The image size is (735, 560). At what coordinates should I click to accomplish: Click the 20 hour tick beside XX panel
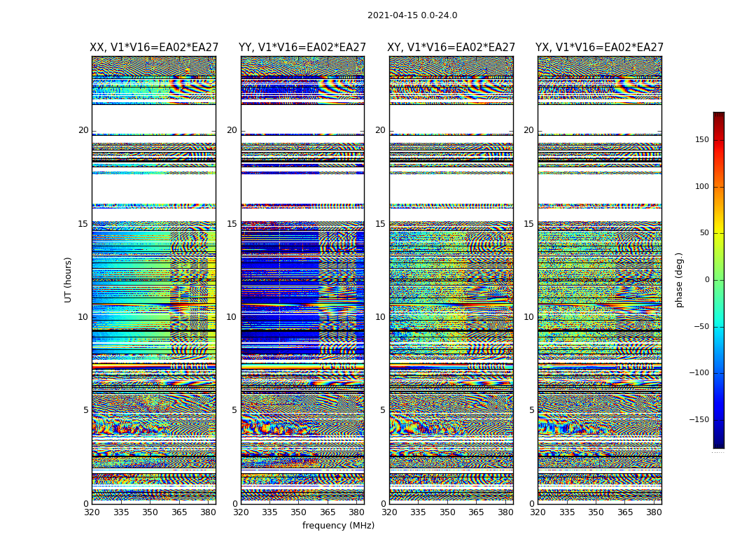(83, 130)
